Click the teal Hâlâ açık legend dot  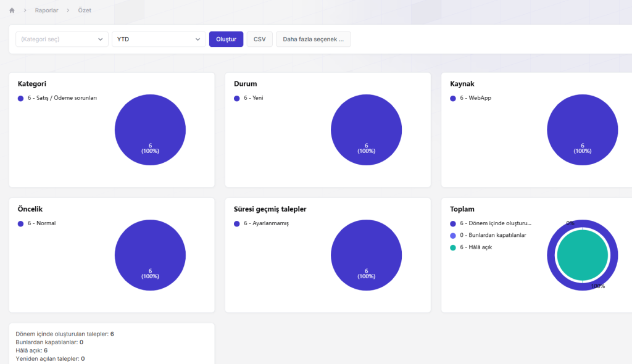452,247
